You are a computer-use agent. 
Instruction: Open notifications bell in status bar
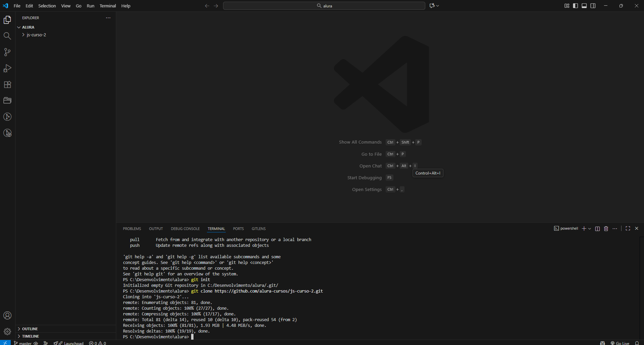[637, 343]
